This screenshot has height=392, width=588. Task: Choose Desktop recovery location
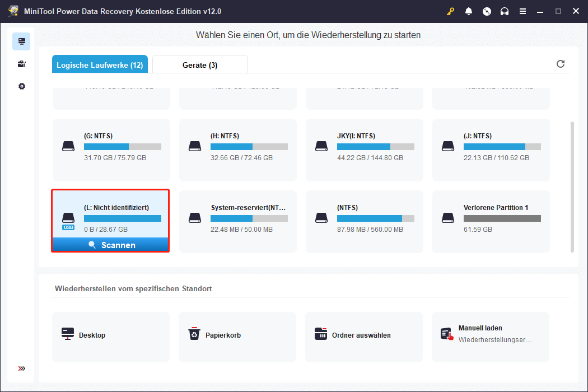click(x=111, y=337)
